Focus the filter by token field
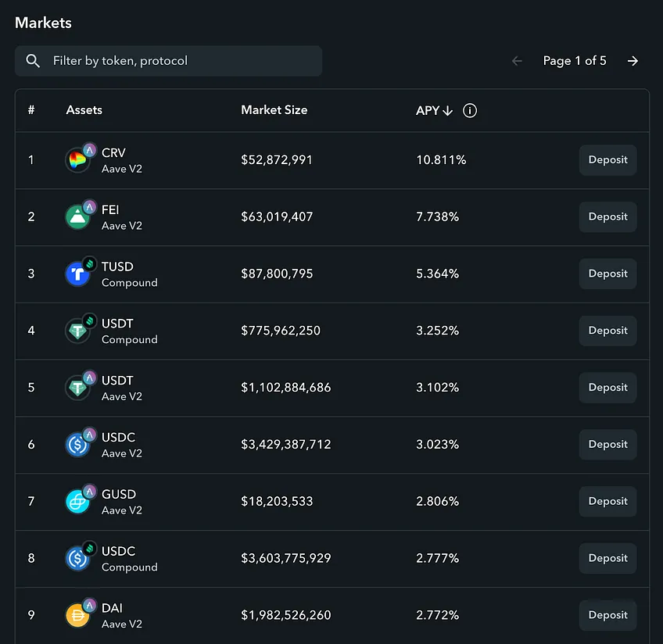Viewport: 663px width, 644px height. (x=168, y=61)
